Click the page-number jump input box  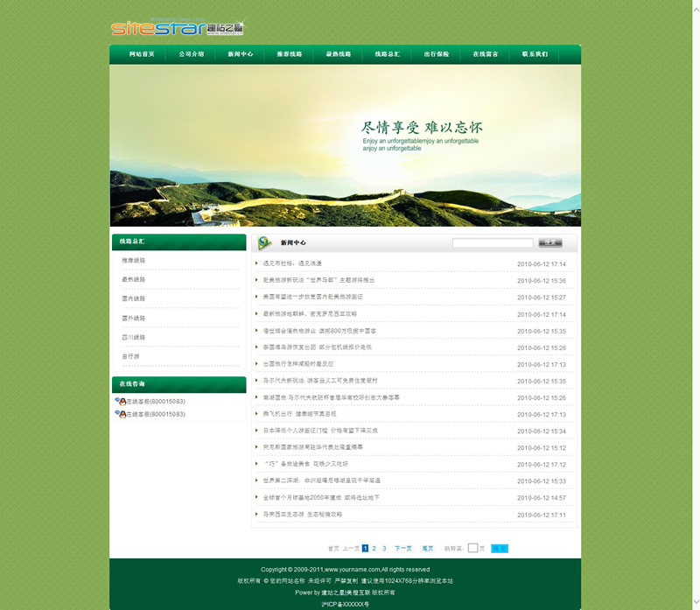(x=472, y=549)
